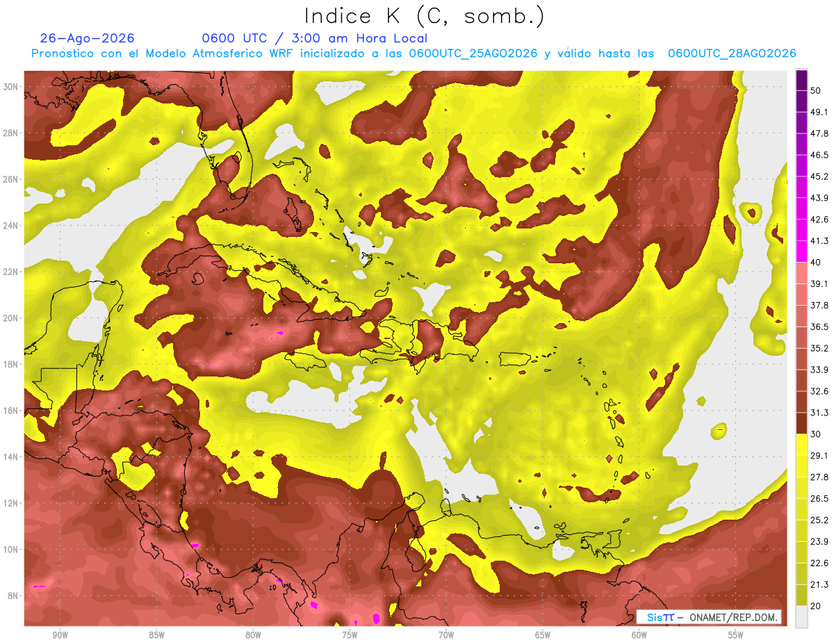Click the longitude label '65W'
Screen dimensions: 834x644
coord(543,635)
